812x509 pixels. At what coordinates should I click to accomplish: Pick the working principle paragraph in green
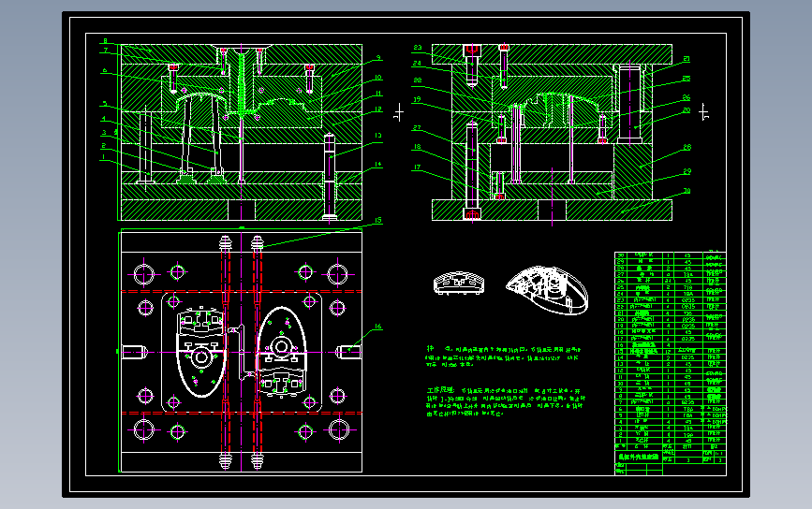click(506, 402)
